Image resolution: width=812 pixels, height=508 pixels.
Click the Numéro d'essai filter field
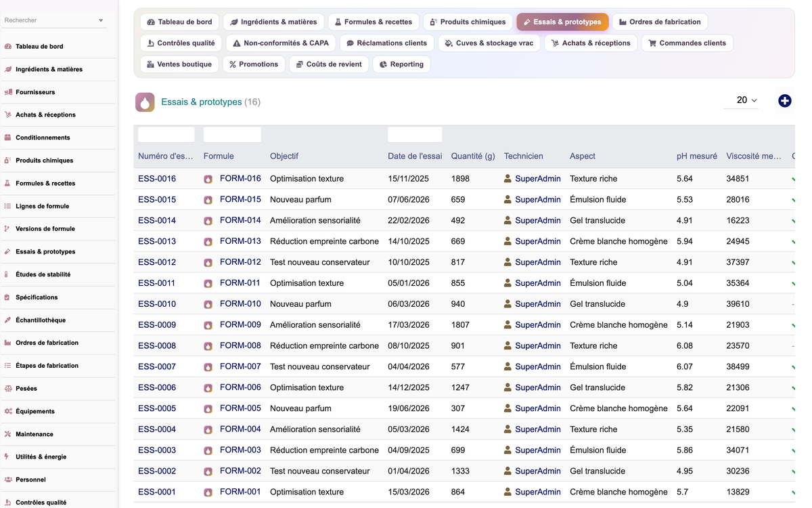(166, 134)
